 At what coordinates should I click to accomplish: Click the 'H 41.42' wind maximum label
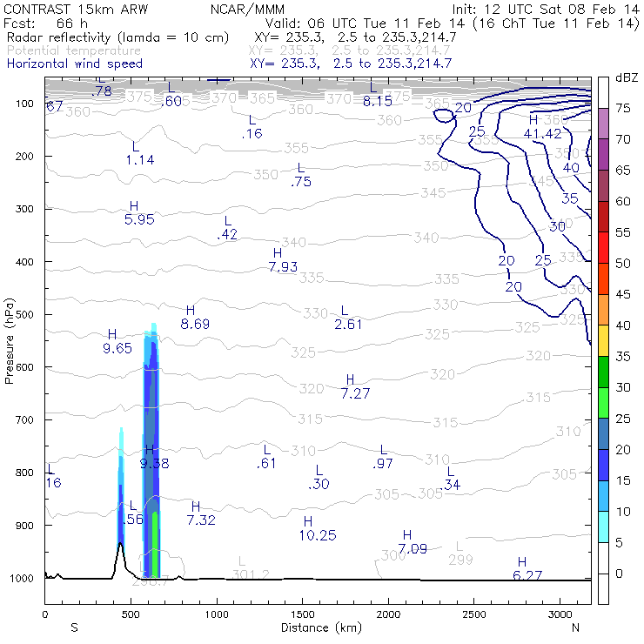[x=542, y=127]
